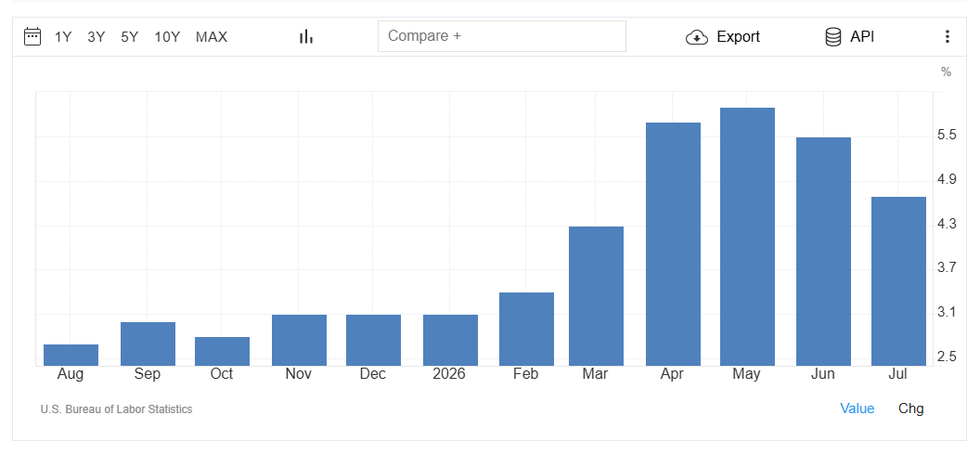
Task: Click the Dec x-axis label
Action: pyautogui.click(x=373, y=374)
